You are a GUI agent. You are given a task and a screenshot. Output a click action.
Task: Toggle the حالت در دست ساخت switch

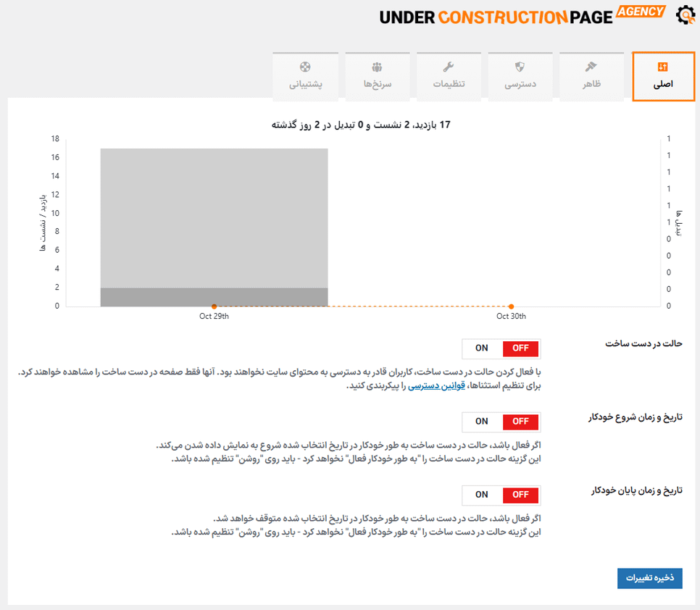pos(501,348)
